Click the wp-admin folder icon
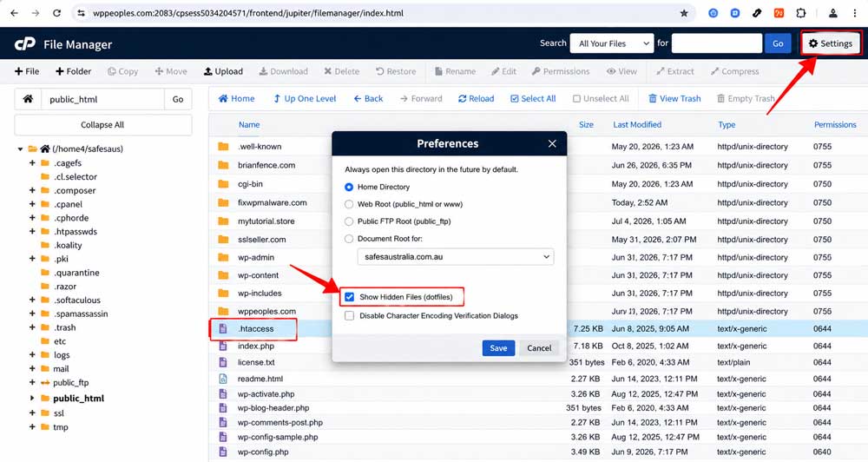868x462 pixels. (x=223, y=257)
